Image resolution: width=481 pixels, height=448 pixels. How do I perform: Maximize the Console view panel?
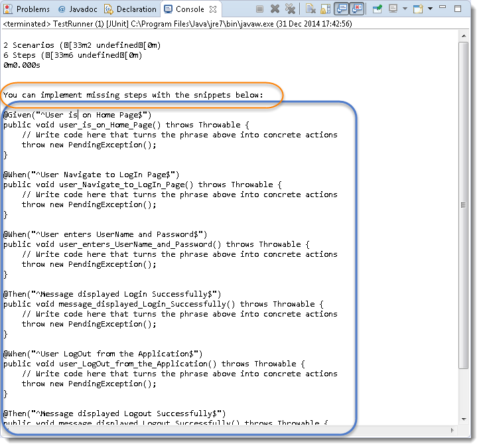point(458,9)
